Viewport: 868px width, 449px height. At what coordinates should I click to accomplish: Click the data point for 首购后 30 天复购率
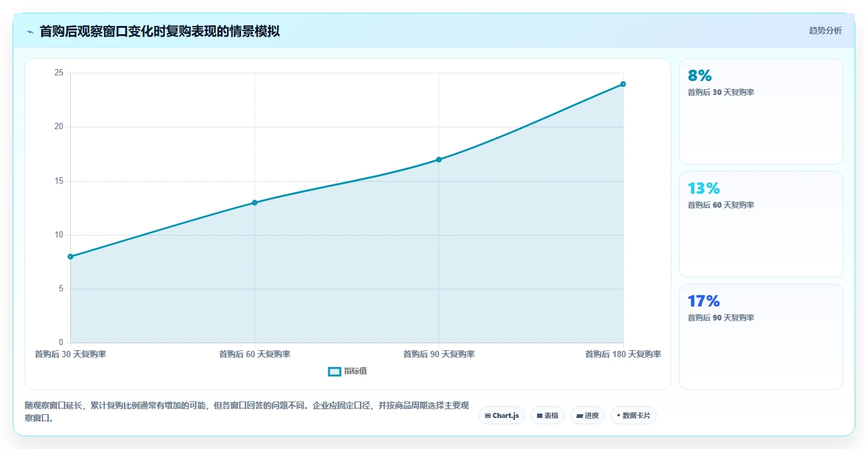71,256
